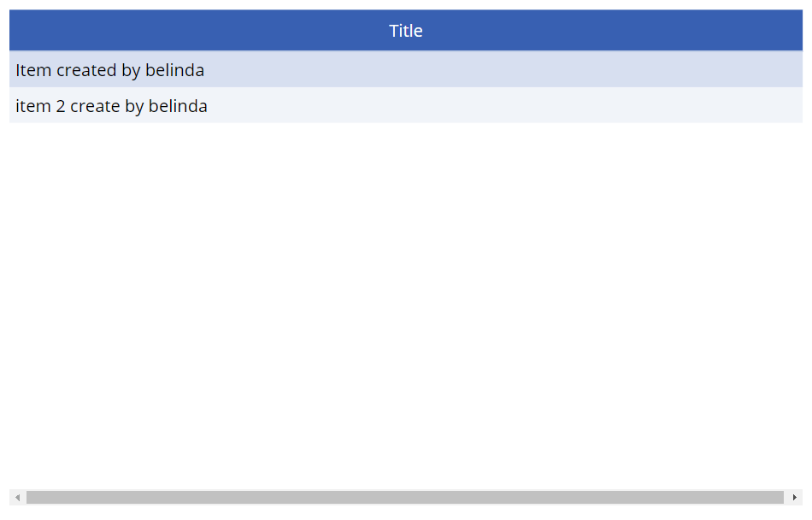The image size is (812, 520).
Task: Click the text "Item created by belinda"
Action: (x=109, y=70)
